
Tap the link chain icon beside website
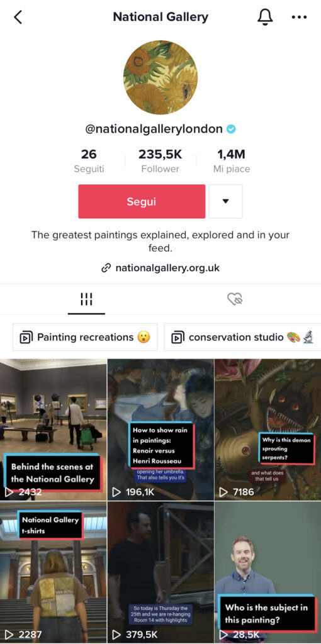tap(106, 268)
